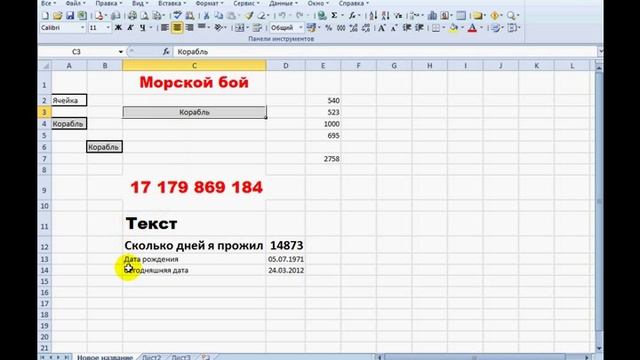Open the Вставка menu
The image size is (640, 360).
[171, 3]
